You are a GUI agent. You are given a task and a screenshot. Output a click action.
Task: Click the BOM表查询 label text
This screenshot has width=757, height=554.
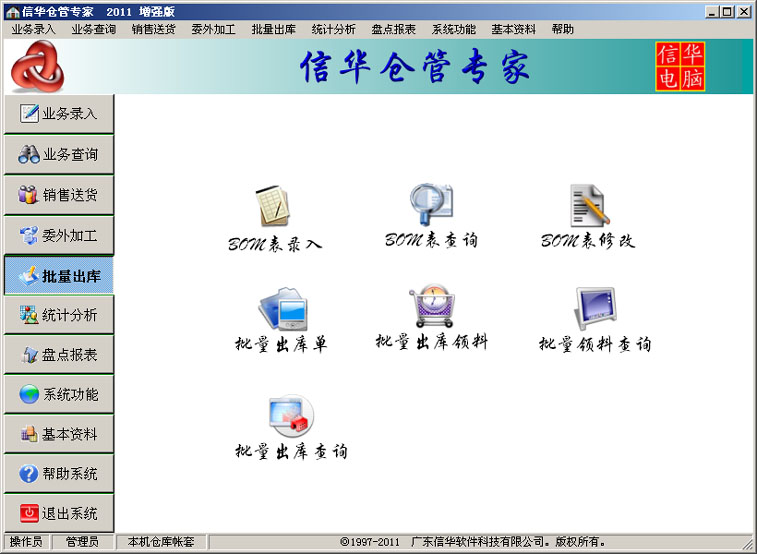coord(431,240)
